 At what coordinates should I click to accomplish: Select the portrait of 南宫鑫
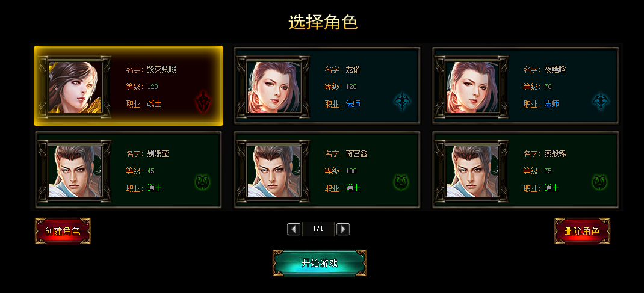pos(273,171)
